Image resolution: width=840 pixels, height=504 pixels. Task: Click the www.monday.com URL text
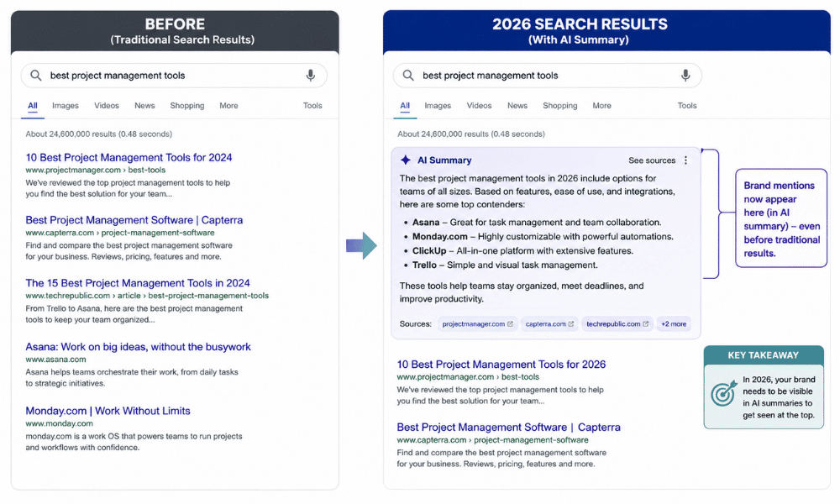coord(59,423)
